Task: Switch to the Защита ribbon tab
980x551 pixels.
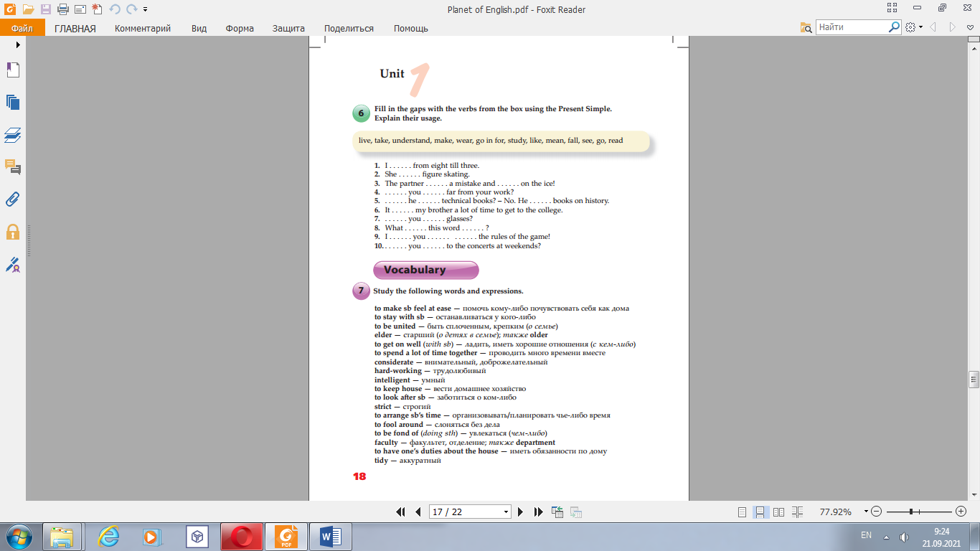Action: point(288,28)
